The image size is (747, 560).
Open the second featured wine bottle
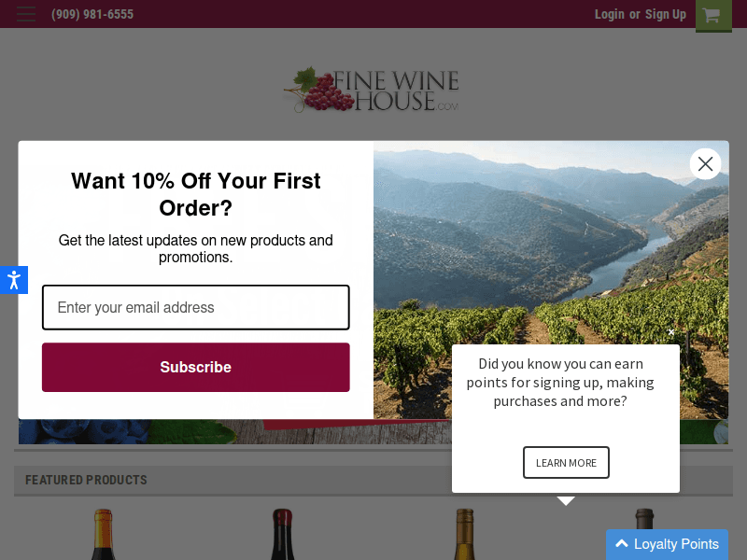point(283,535)
